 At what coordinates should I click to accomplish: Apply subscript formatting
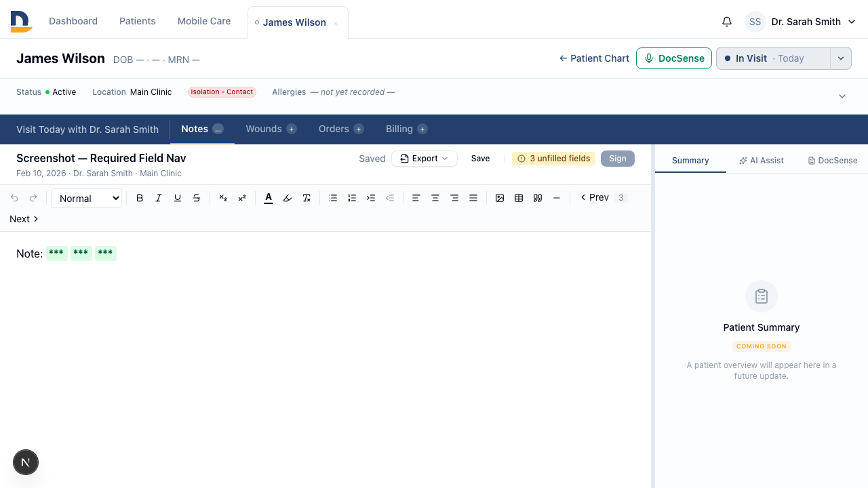(x=223, y=198)
